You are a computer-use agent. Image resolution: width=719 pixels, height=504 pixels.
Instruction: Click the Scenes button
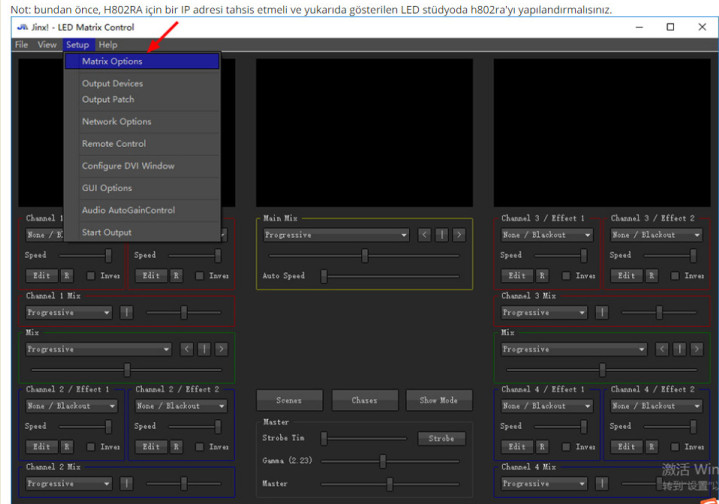[289, 400]
